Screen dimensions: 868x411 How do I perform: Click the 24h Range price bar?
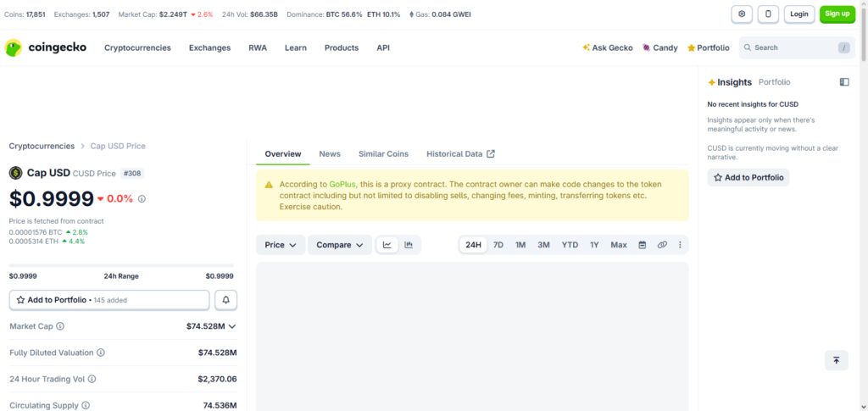coord(121,266)
